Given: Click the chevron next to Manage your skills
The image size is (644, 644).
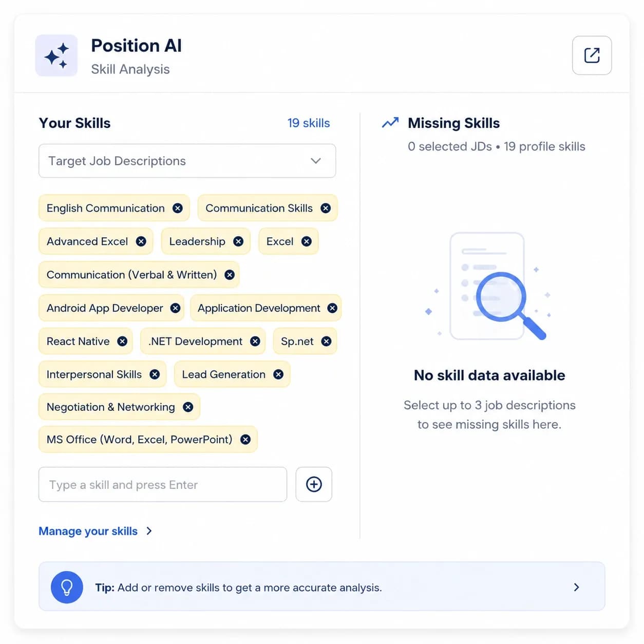Looking at the screenshot, I should [x=149, y=531].
